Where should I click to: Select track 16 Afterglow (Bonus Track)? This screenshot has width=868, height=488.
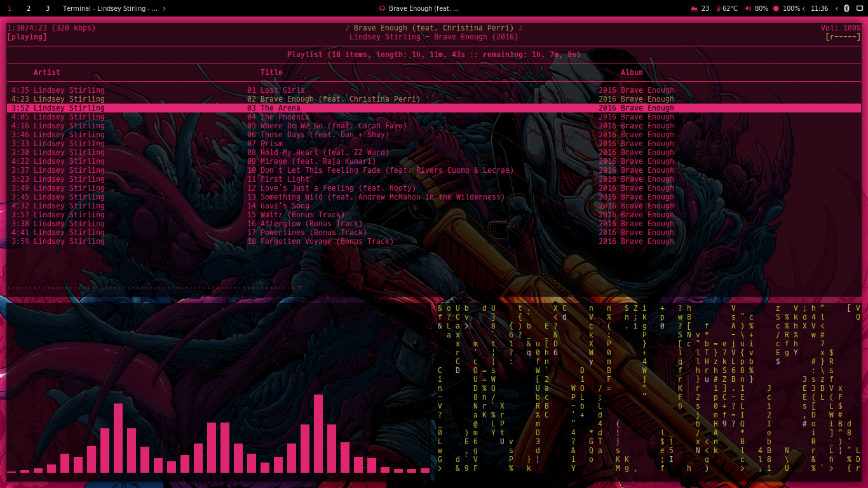tap(434, 224)
